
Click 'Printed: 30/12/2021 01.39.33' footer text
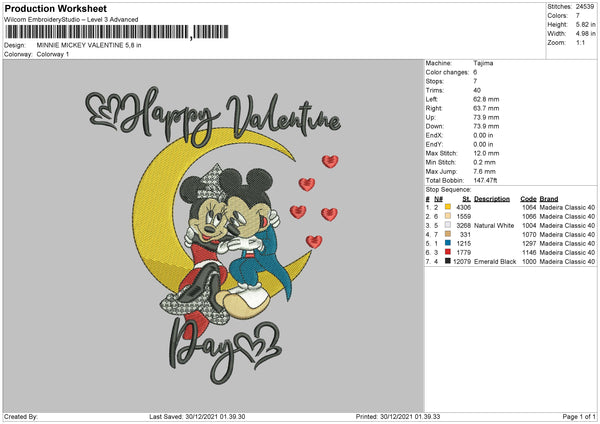[398, 416]
